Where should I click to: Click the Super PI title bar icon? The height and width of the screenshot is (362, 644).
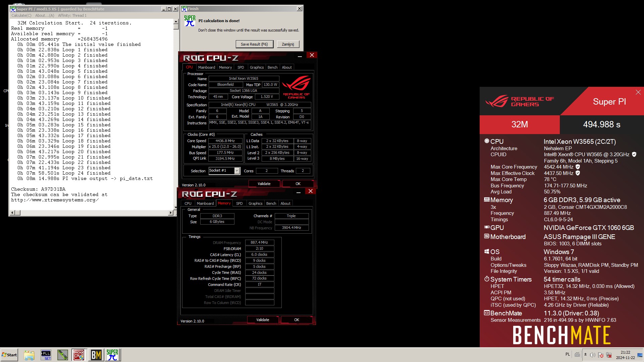point(13,9)
